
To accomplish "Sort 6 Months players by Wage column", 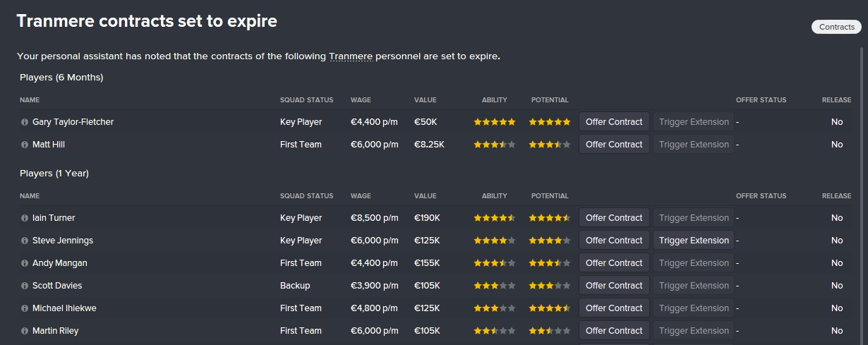I will (361, 100).
